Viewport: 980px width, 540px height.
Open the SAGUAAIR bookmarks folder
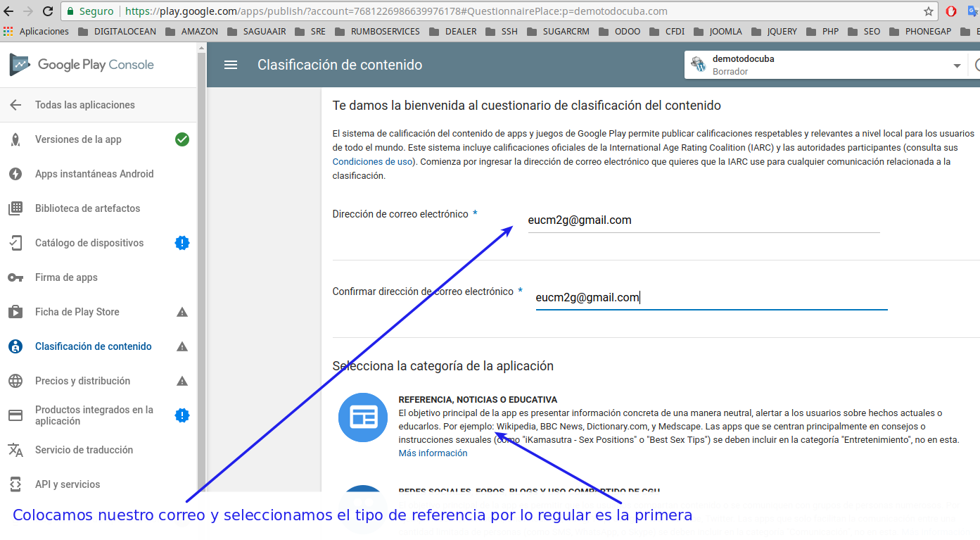coord(256,32)
